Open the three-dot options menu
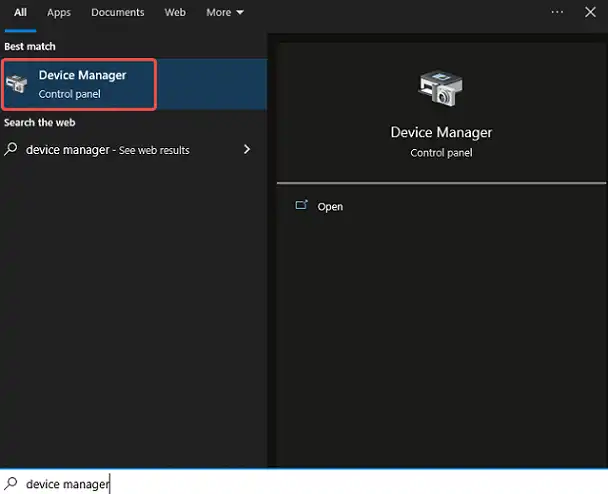Image resolution: width=608 pixels, height=494 pixels. coord(557,12)
